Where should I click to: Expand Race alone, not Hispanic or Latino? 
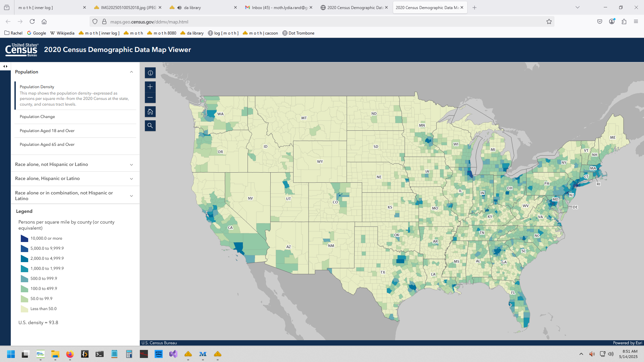point(131,165)
